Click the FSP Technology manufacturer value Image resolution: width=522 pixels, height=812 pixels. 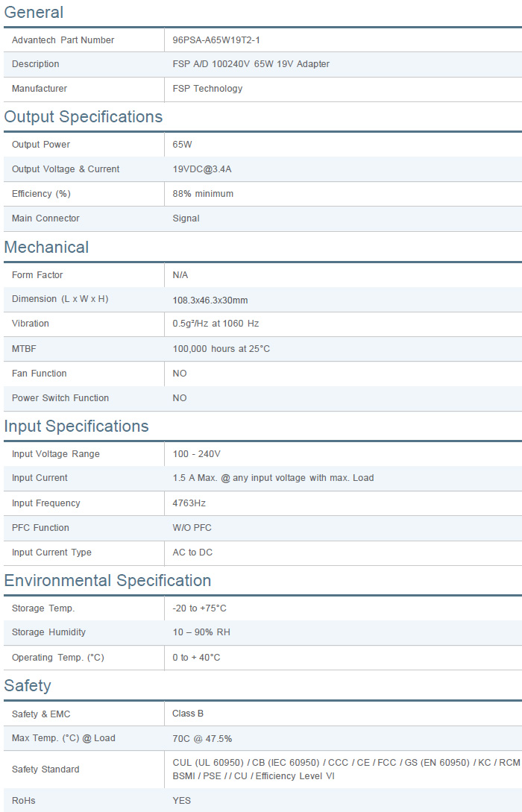(x=207, y=89)
